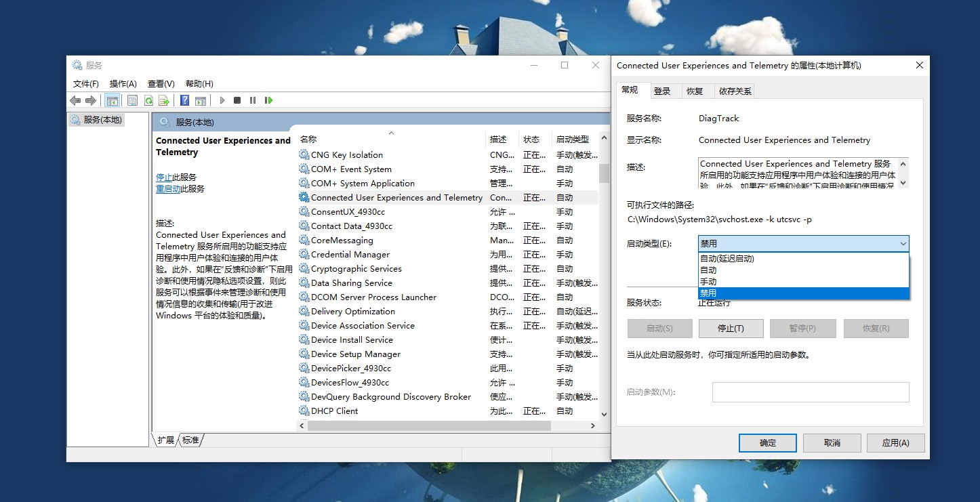Click the Properties icon in the toolbar
The width and height of the screenshot is (980, 502).
133,100
